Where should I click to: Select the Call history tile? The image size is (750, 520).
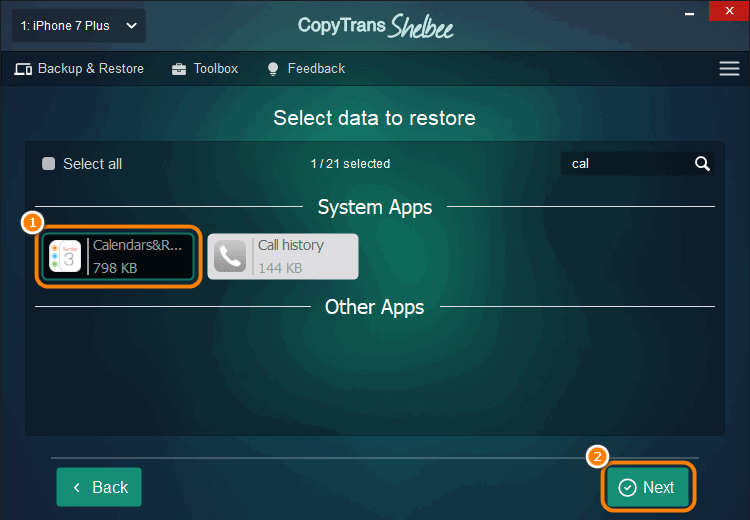point(283,256)
